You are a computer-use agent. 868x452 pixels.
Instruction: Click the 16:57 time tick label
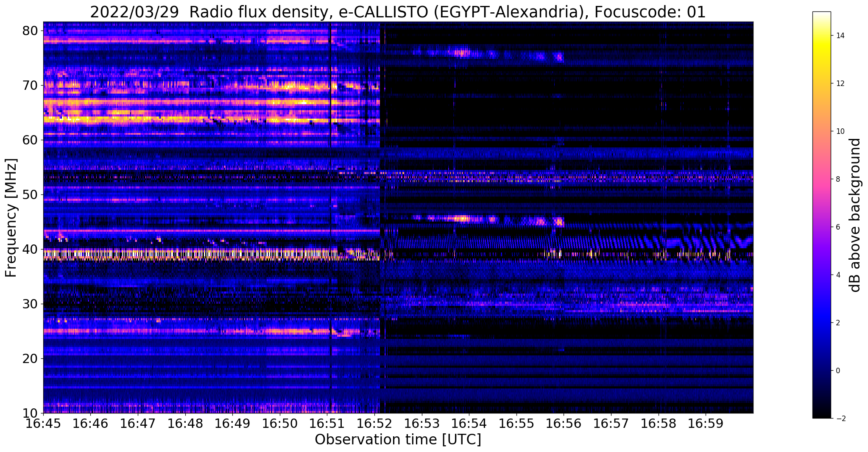(611, 423)
